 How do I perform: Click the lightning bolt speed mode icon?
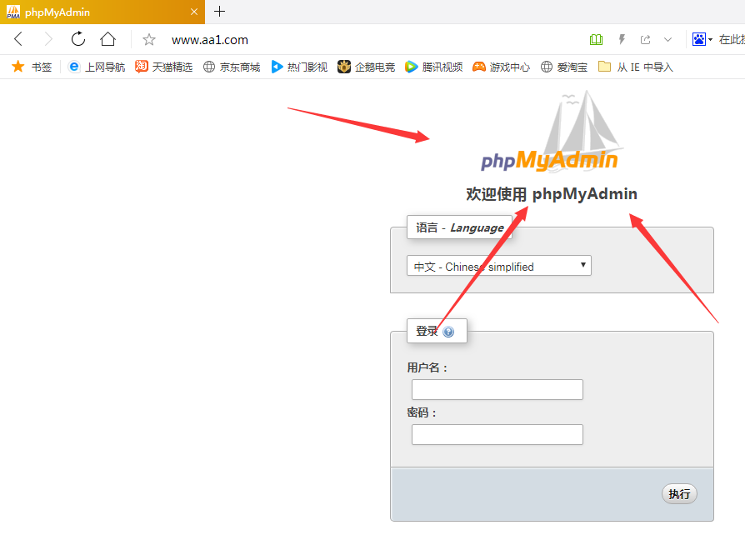click(x=622, y=39)
